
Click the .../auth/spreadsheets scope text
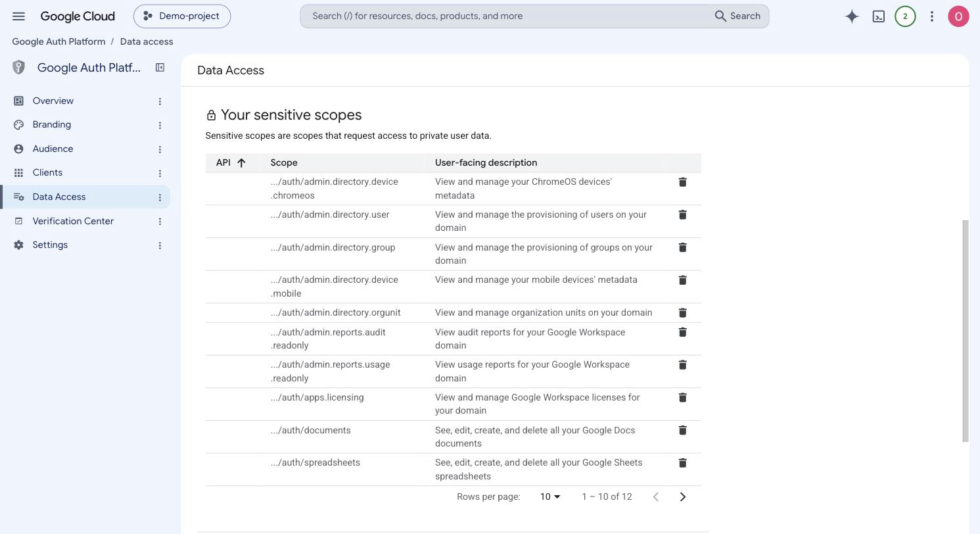315,462
